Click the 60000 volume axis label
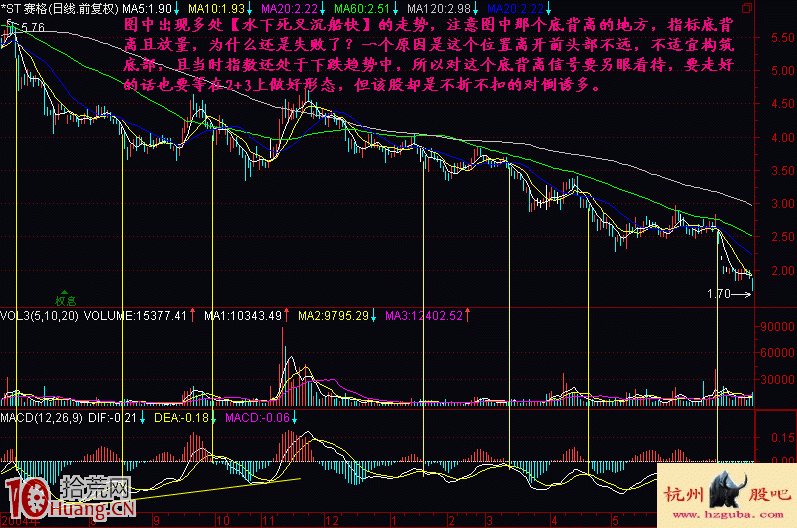 [777, 352]
